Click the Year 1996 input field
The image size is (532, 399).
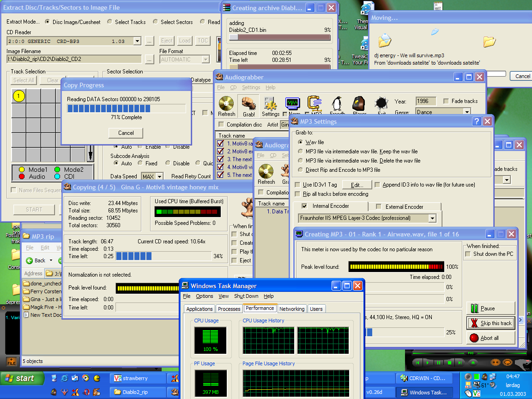426,101
